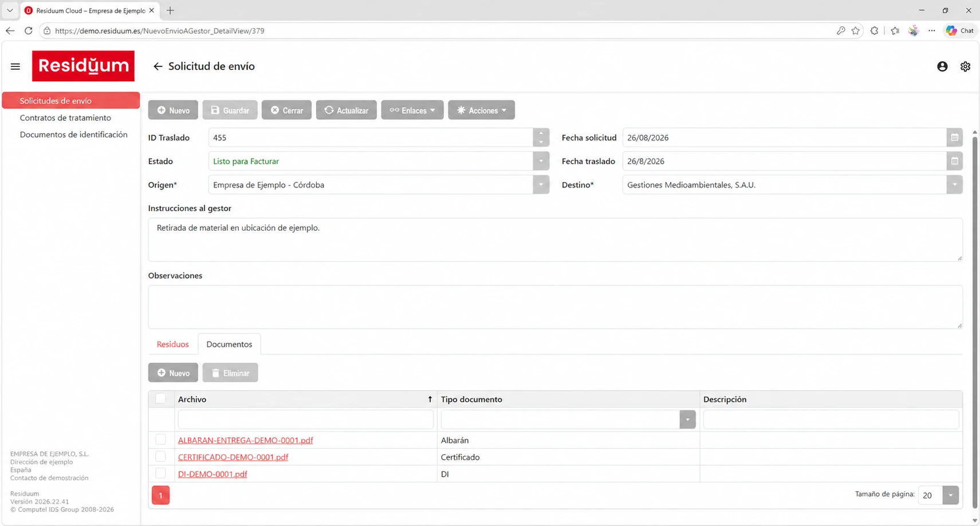Select Solicitudes de envío in sidebar

click(x=71, y=100)
